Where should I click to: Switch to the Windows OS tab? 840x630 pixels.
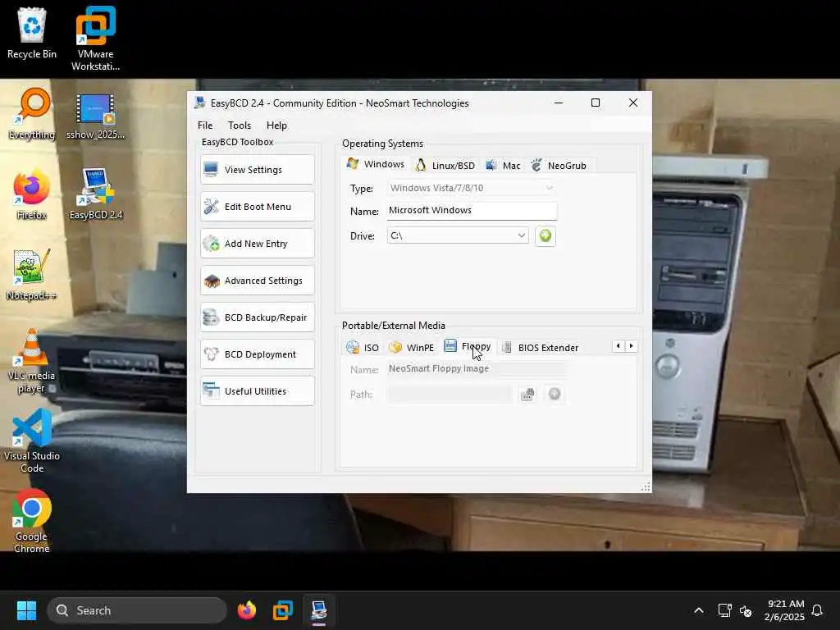pyautogui.click(x=376, y=164)
